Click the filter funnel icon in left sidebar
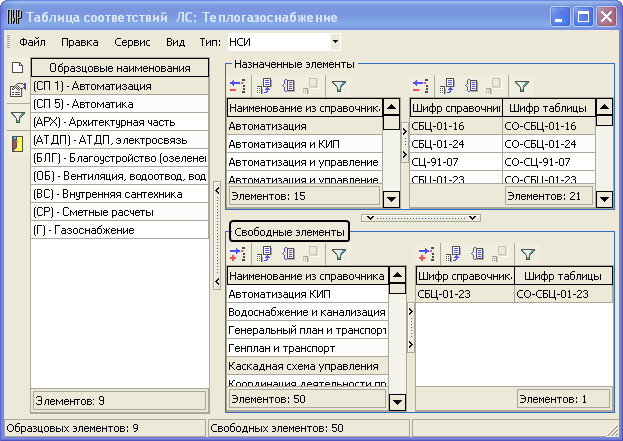Viewport: 623px width, 441px height. coord(16,118)
